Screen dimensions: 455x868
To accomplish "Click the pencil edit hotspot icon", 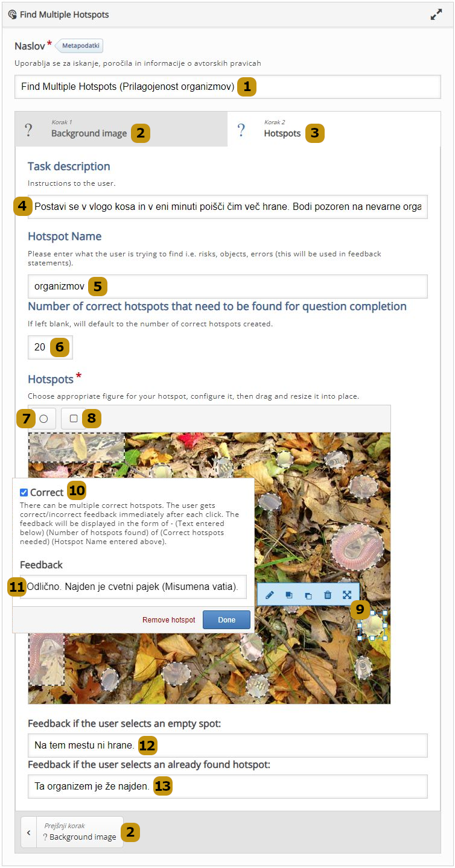I will 270,595.
